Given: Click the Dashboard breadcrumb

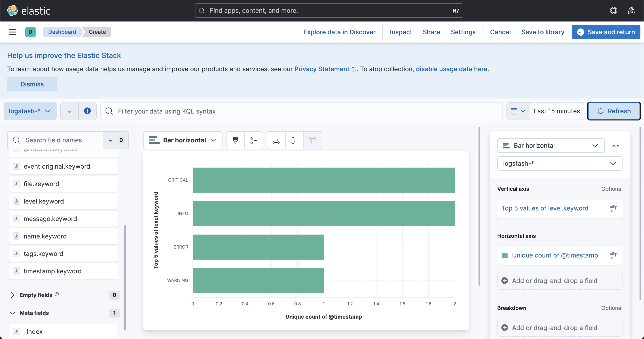Looking at the screenshot, I should pyautogui.click(x=62, y=32).
